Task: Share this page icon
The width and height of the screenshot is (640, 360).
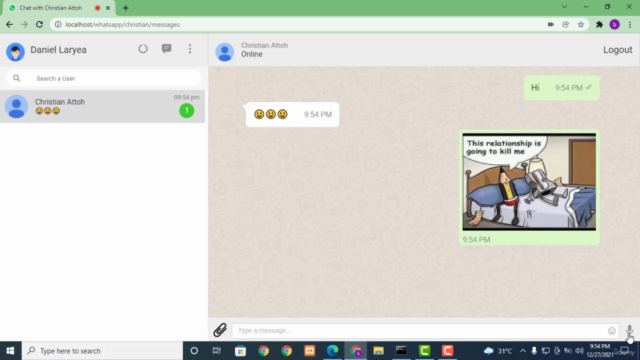Action: click(x=566, y=24)
